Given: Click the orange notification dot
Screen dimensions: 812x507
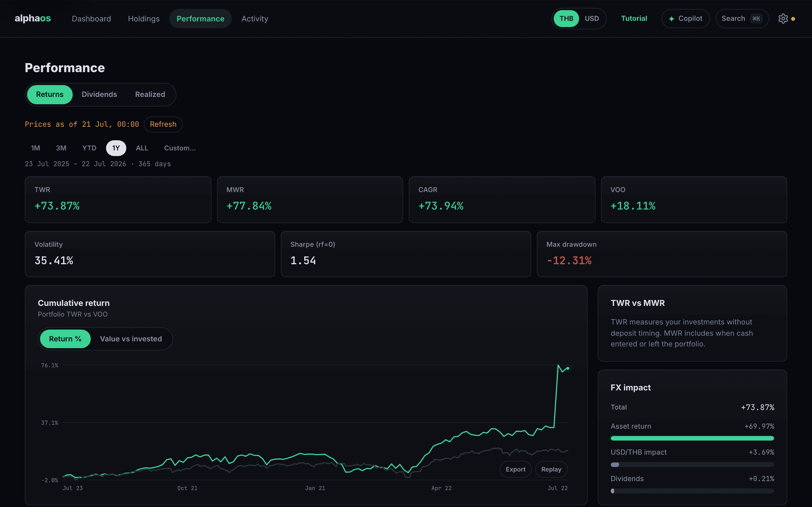Looking at the screenshot, I should [793, 19].
